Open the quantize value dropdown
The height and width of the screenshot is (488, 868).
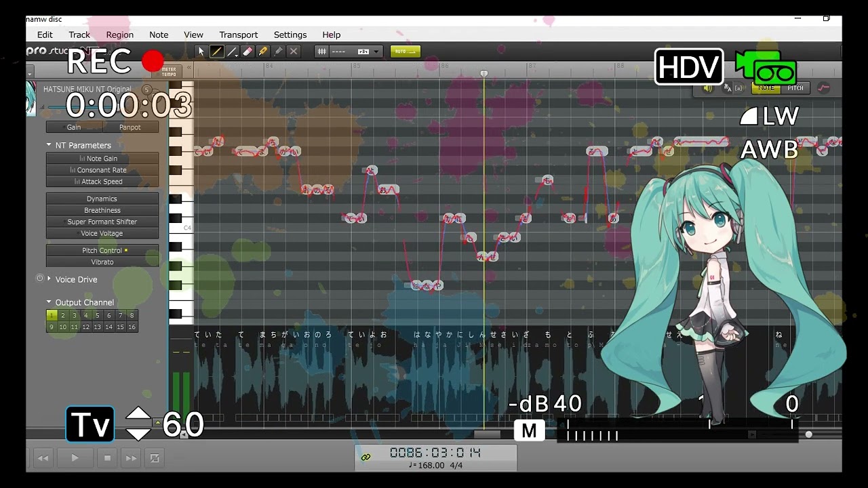pyautogui.click(x=357, y=52)
